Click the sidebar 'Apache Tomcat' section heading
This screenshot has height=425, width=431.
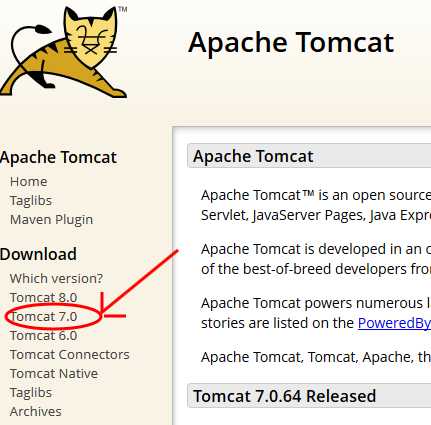click(x=58, y=157)
